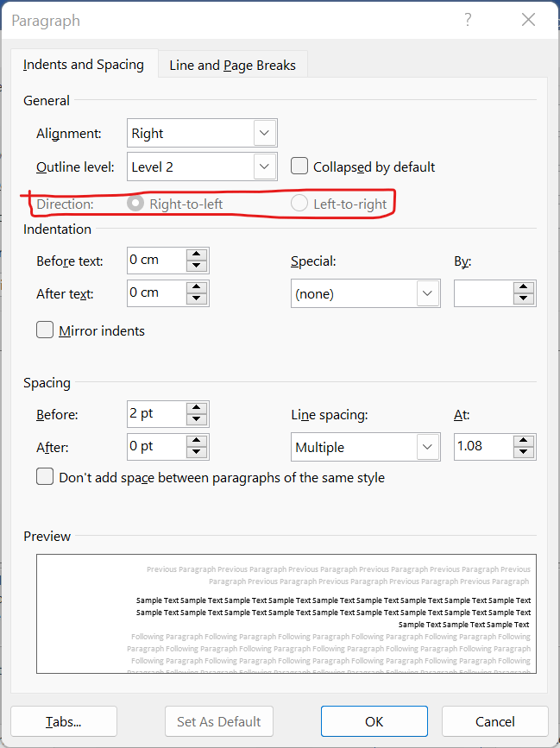
Task: Click the Cancel button
Action: coord(495,721)
